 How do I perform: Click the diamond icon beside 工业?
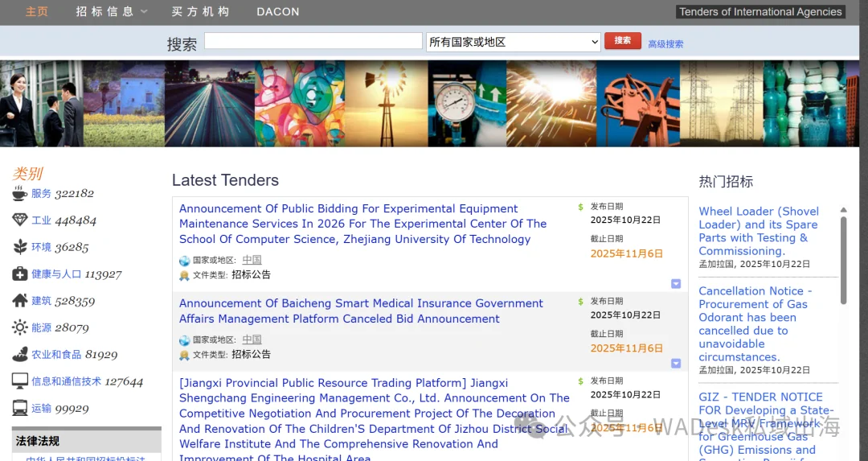19,220
